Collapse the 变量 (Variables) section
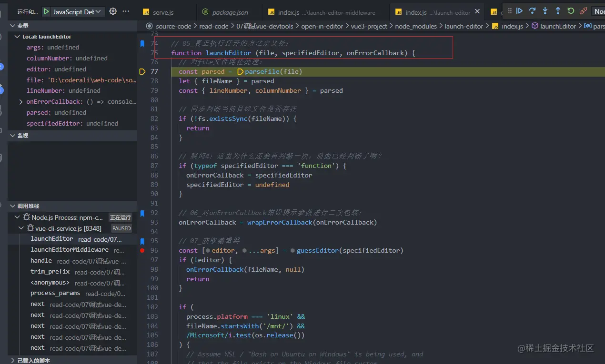Viewport: 605px width, 364px height. 12,26
